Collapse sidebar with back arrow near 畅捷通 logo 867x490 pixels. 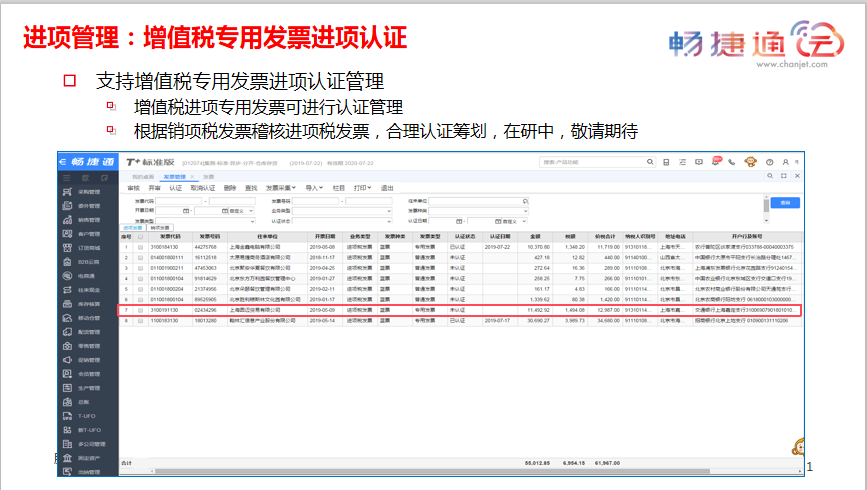(62, 161)
